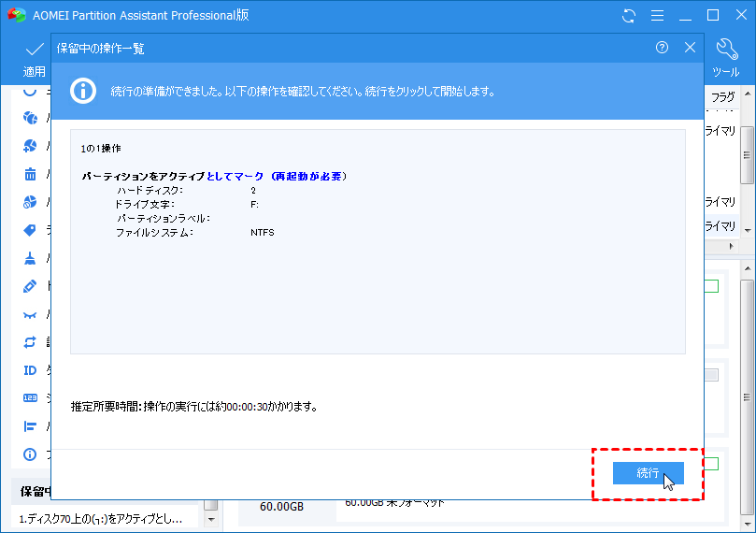Select the properties info icon in sidebar
The width and height of the screenshot is (756, 533).
coord(30,454)
